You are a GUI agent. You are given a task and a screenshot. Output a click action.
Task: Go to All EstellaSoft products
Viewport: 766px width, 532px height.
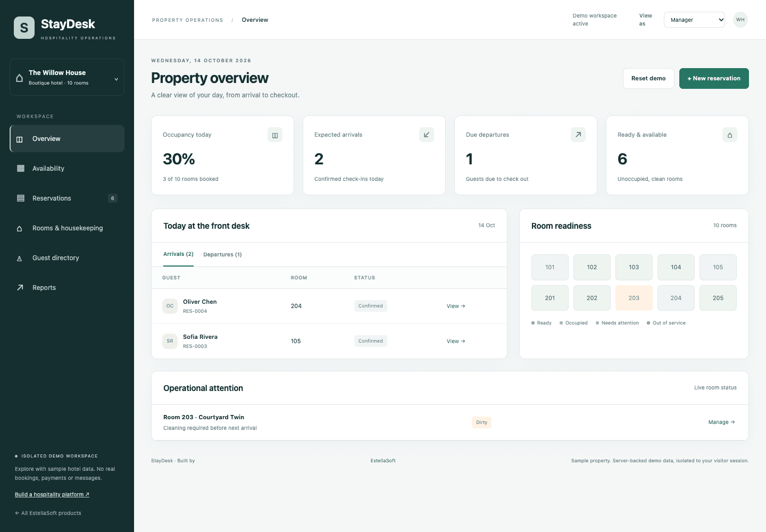click(x=48, y=513)
